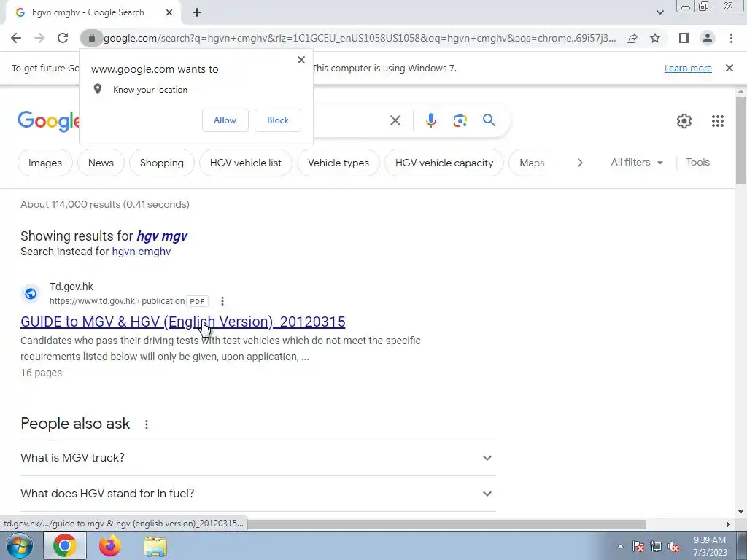
Task: Focus the address bar URL
Action: click(x=360, y=38)
